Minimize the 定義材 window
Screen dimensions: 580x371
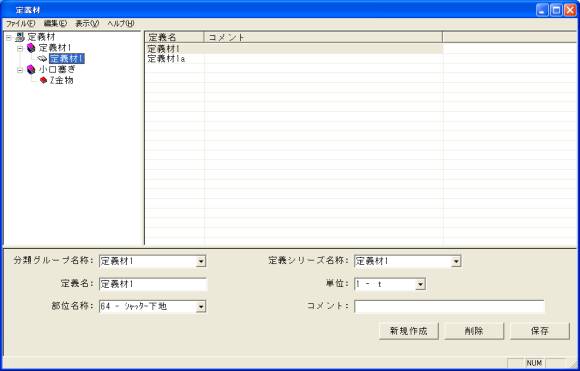[543, 10]
